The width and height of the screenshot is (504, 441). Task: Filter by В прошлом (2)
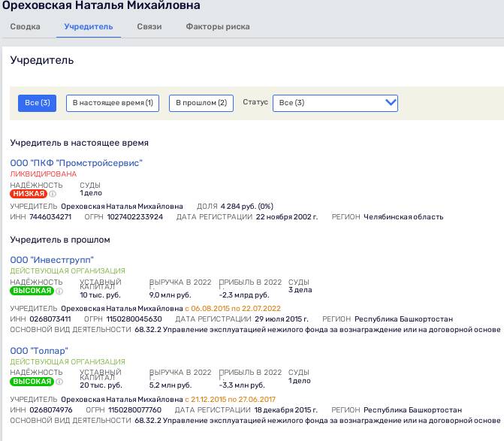pos(201,103)
